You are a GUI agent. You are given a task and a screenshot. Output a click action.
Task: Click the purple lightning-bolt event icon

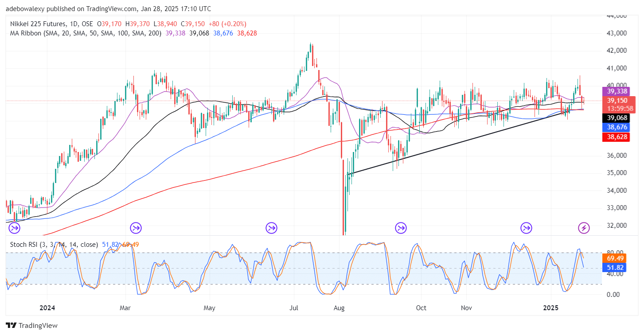pos(584,228)
